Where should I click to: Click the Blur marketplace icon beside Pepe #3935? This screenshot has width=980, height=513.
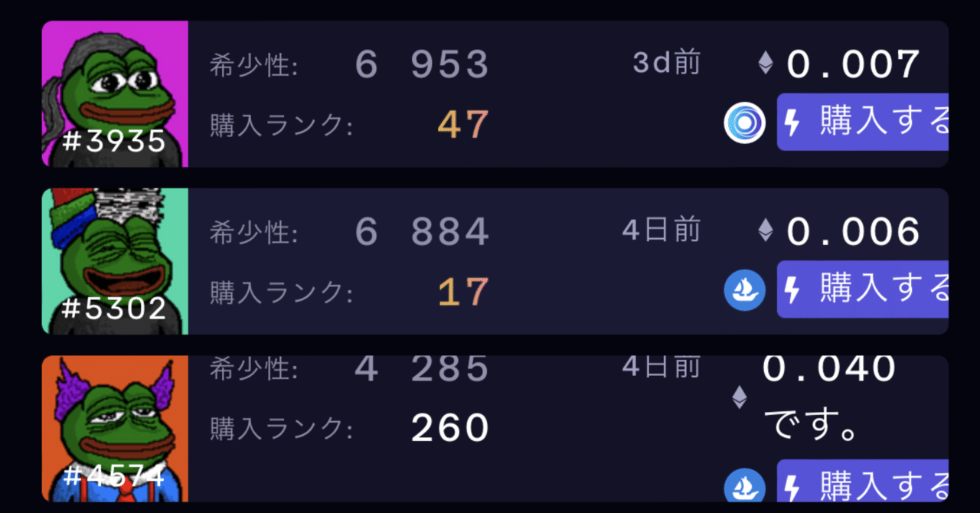pyautogui.click(x=743, y=123)
